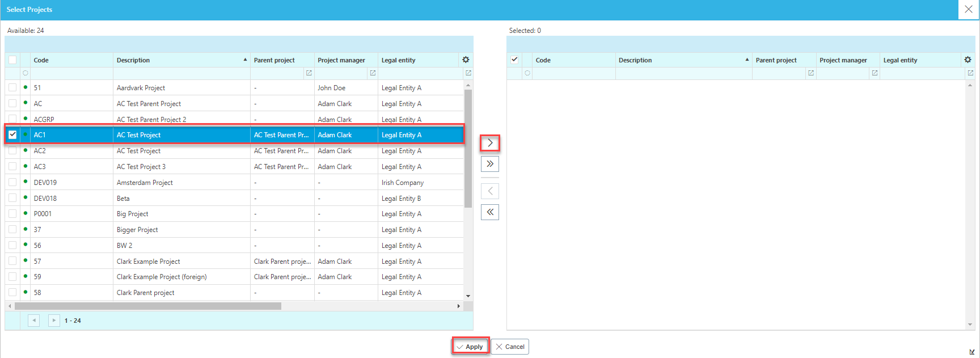This screenshot has height=358, width=980.
Task: Select the Bigger Project row
Action: 234,230
